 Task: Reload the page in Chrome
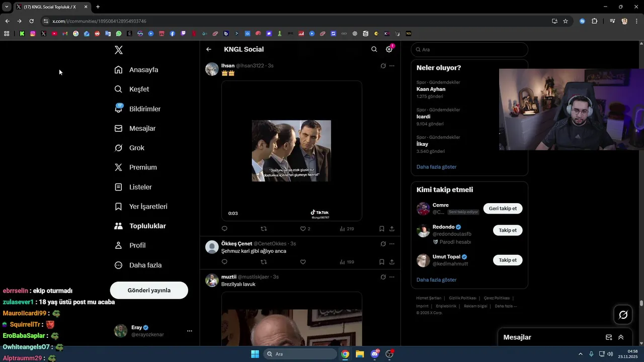(31, 21)
